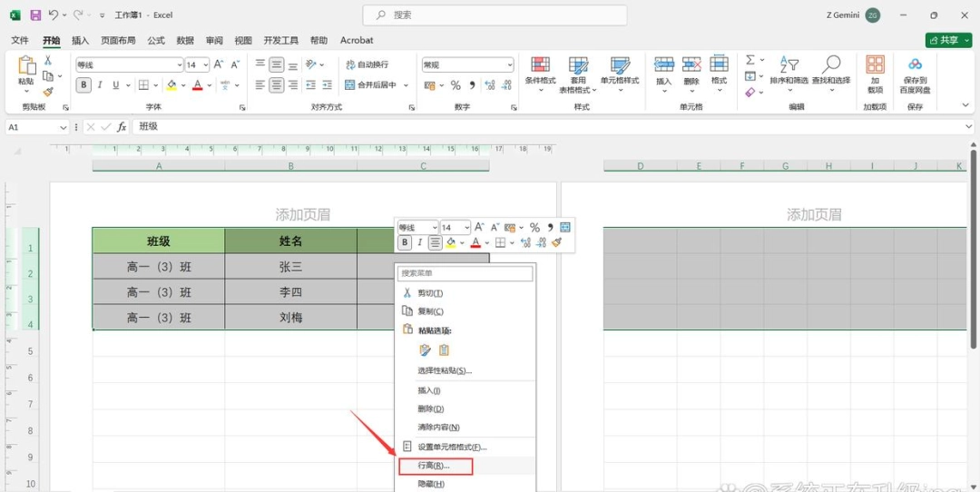Increase font size in the ribbon
This screenshot has height=492, width=980.
(218, 64)
